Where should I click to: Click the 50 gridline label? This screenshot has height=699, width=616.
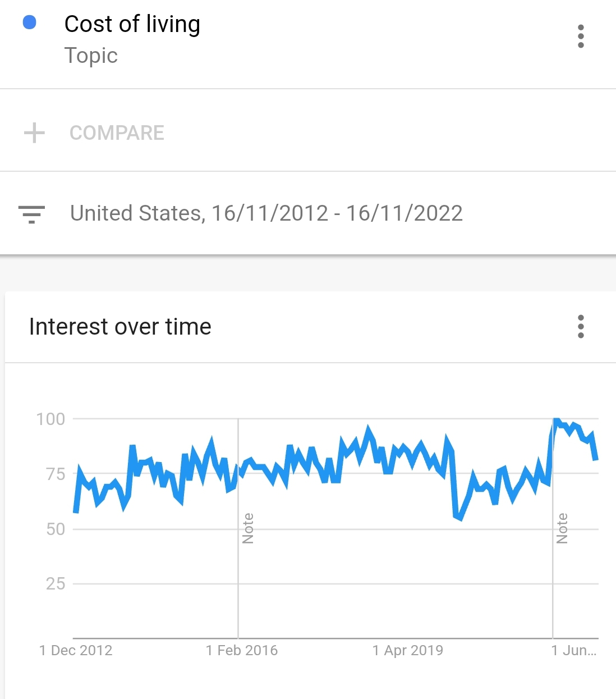56,529
